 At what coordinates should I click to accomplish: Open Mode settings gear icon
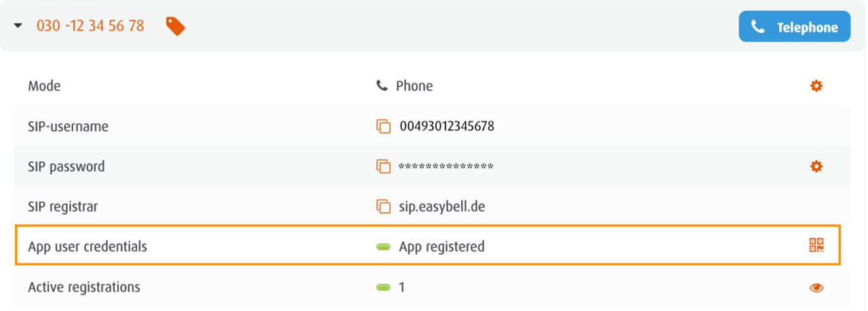[816, 86]
